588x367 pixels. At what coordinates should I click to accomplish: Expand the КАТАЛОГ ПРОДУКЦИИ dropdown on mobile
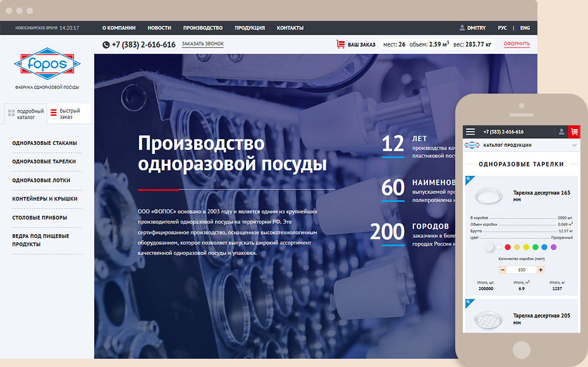574,146
